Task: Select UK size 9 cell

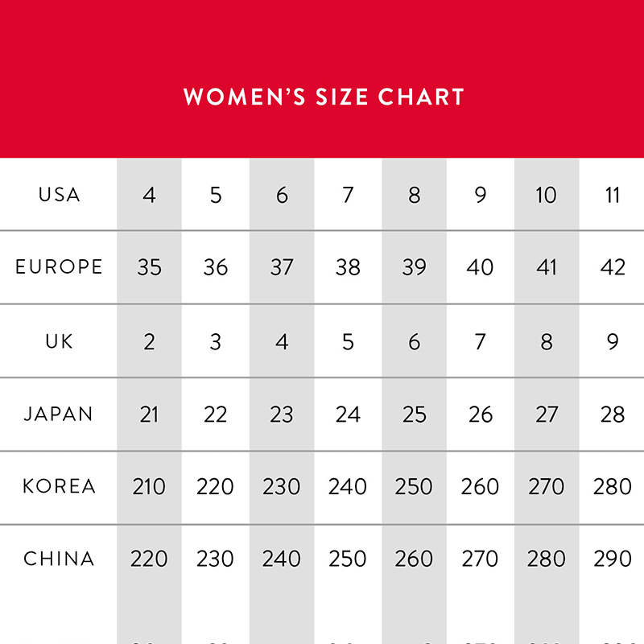Action: (x=613, y=341)
